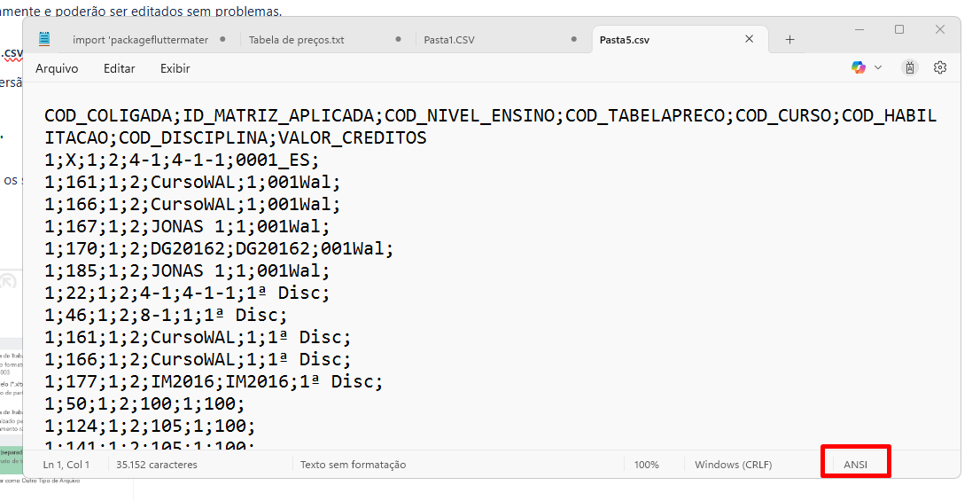Screen dimensions: 980x501
Task: Open Notepad settings gear
Action: point(940,67)
